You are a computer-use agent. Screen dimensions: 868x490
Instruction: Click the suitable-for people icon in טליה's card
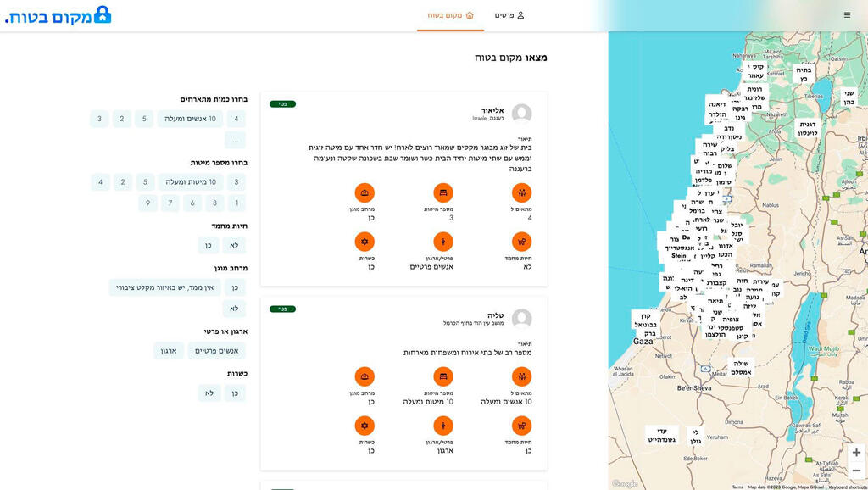[521, 376]
